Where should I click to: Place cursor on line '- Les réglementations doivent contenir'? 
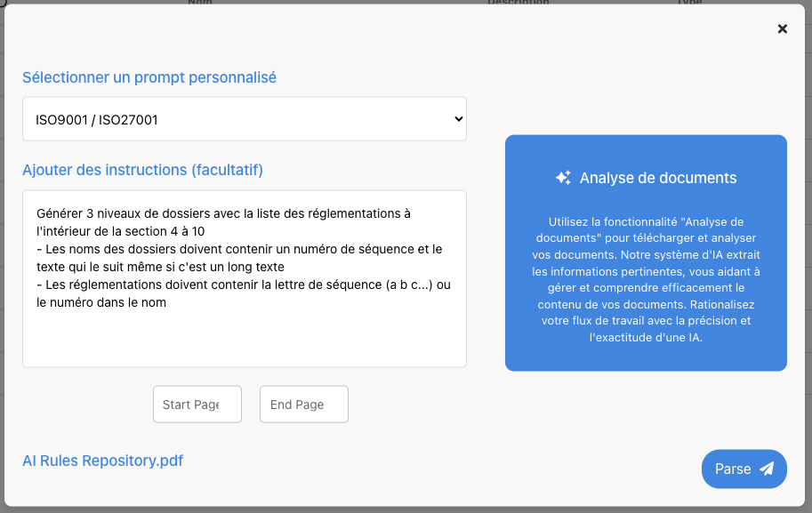(x=243, y=285)
